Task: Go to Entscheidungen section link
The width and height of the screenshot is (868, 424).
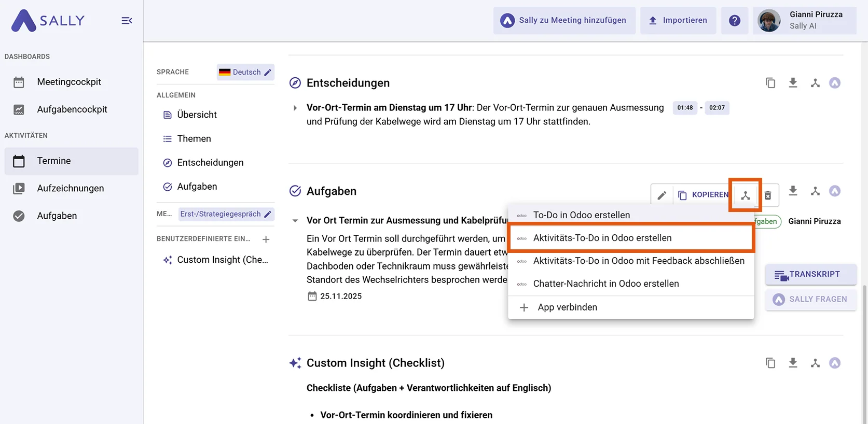Action: (x=210, y=163)
